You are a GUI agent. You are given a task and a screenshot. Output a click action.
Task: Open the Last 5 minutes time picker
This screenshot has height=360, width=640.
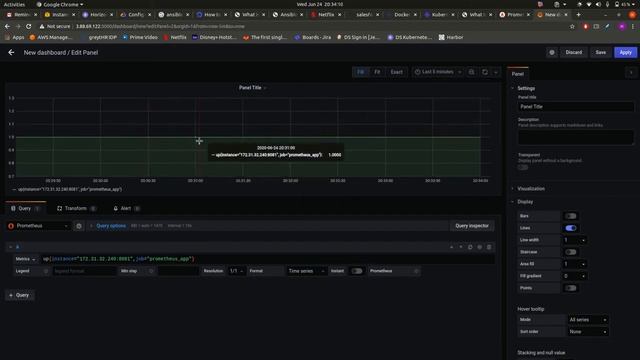[438, 72]
